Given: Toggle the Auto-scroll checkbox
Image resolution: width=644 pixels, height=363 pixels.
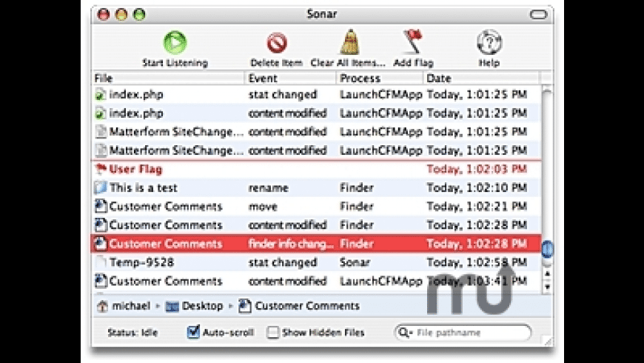Looking at the screenshot, I should click(x=193, y=332).
